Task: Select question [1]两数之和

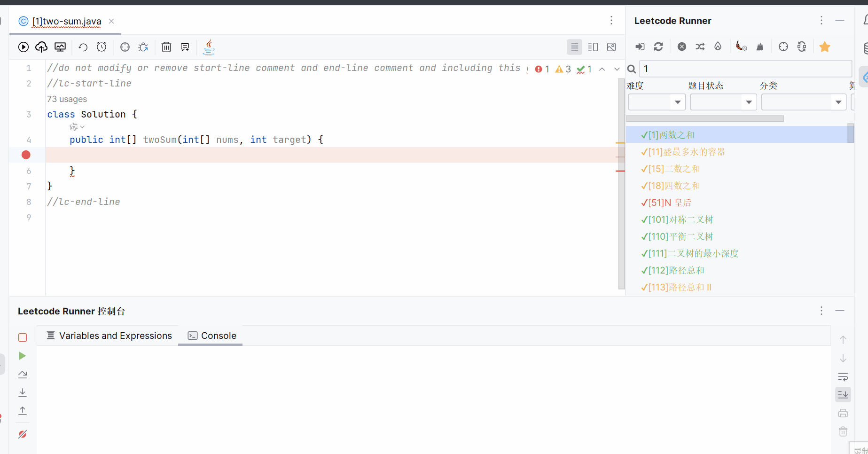Action: click(x=737, y=135)
